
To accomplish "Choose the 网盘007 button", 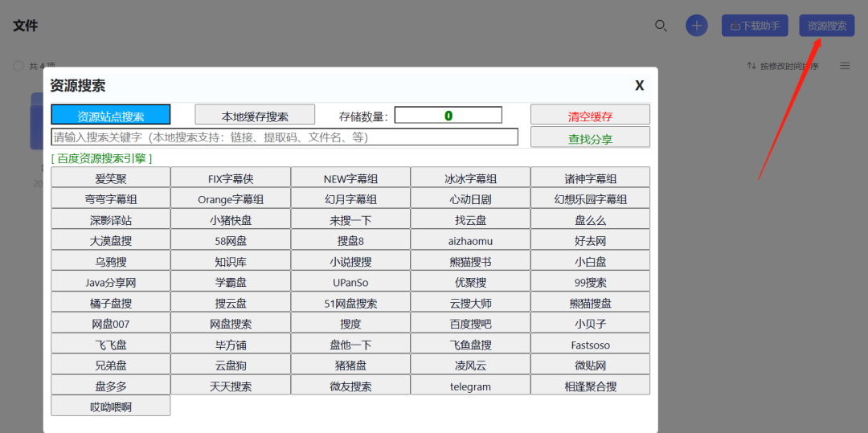I will click(111, 322).
